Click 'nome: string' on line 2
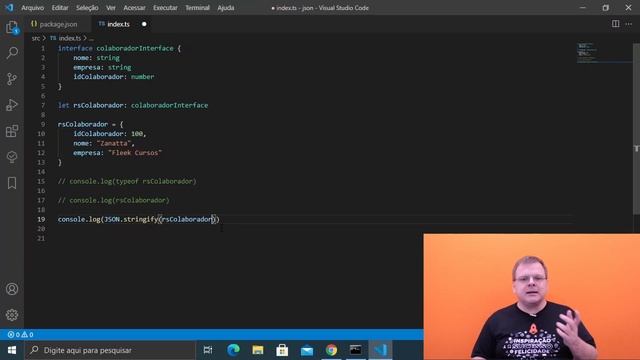Viewport: 640px width, 360px height. tap(96, 58)
